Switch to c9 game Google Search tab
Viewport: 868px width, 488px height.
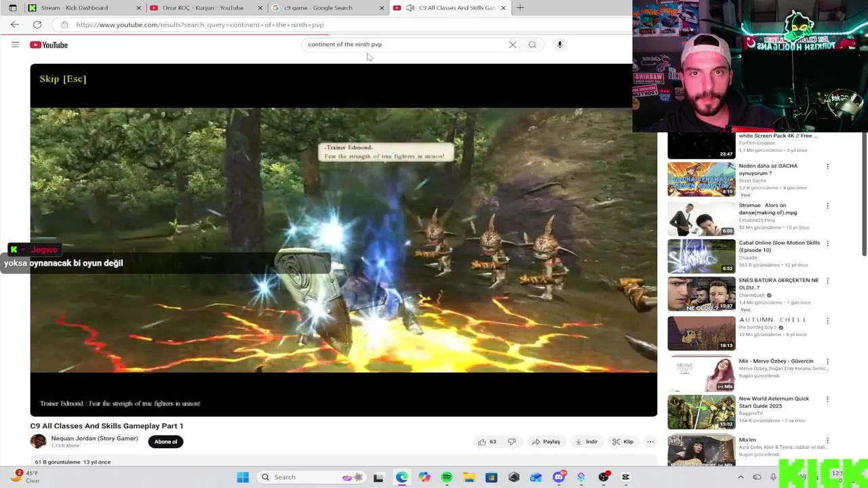[x=328, y=8]
